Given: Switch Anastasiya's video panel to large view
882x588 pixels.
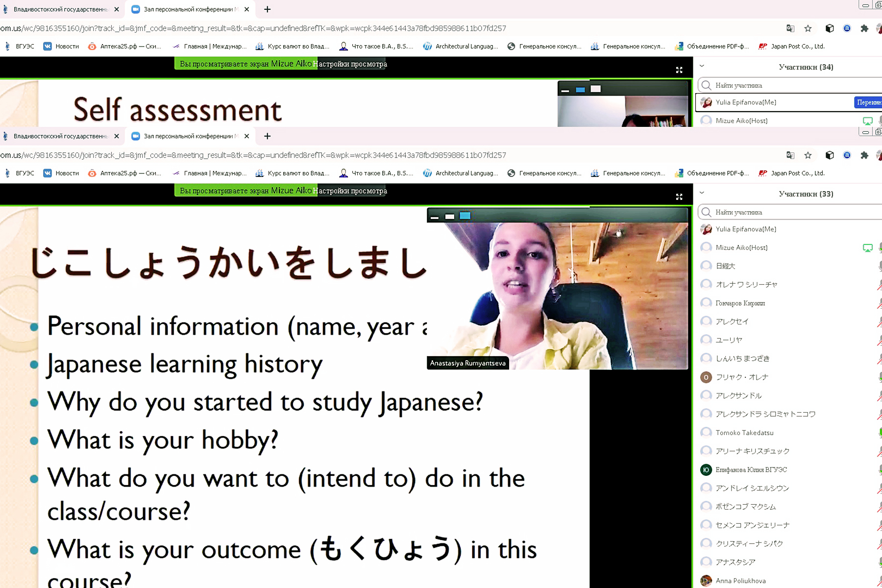Looking at the screenshot, I should pos(465,216).
